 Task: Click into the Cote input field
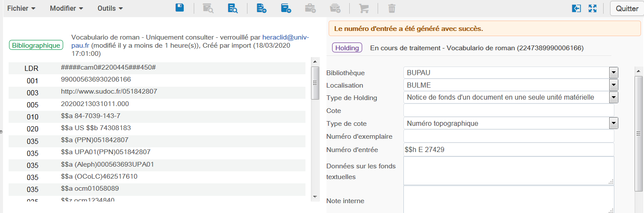[508, 111]
